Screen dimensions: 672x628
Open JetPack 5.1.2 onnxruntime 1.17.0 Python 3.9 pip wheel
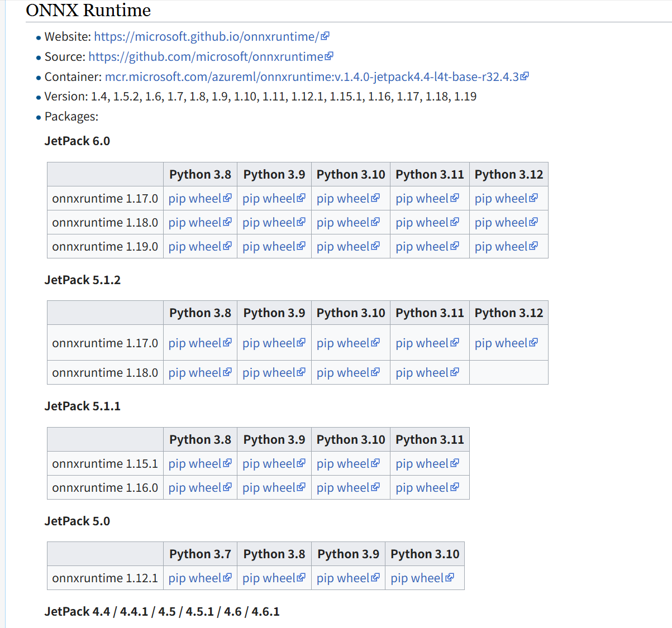[274, 343]
